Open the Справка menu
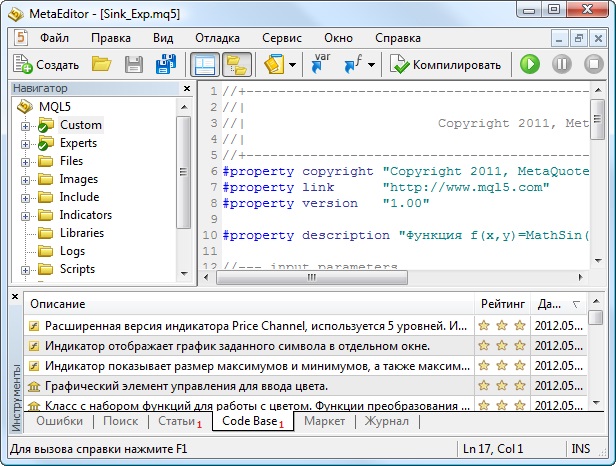The height and width of the screenshot is (466, 616). pyautogui.click(x=398, y=38)
